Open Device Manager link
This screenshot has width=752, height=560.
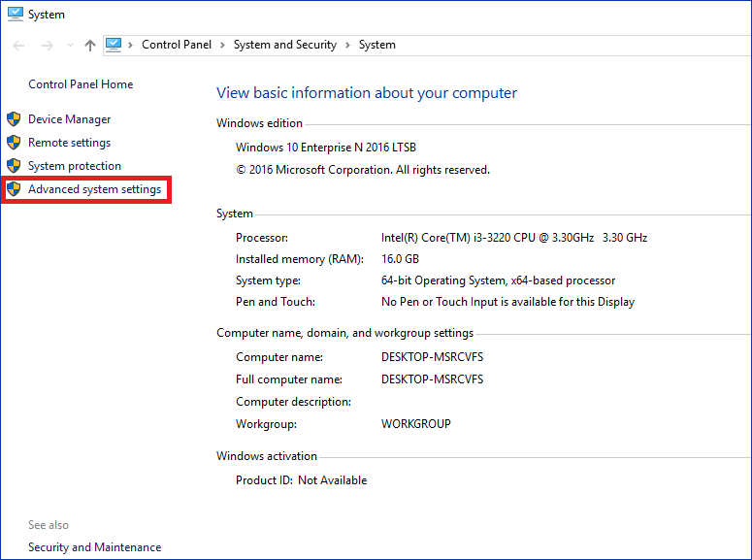(x=70, y=119)
